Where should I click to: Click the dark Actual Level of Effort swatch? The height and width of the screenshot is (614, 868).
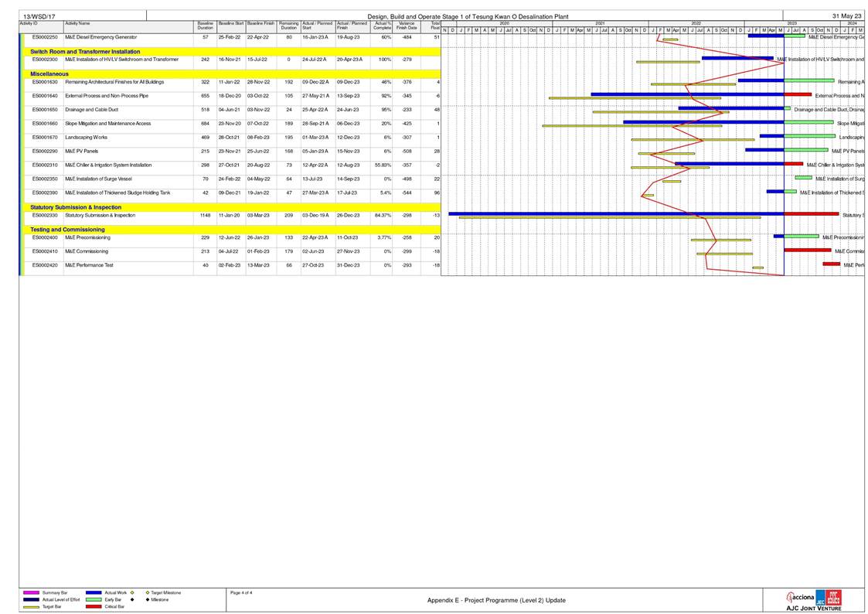tap(32, 599)
